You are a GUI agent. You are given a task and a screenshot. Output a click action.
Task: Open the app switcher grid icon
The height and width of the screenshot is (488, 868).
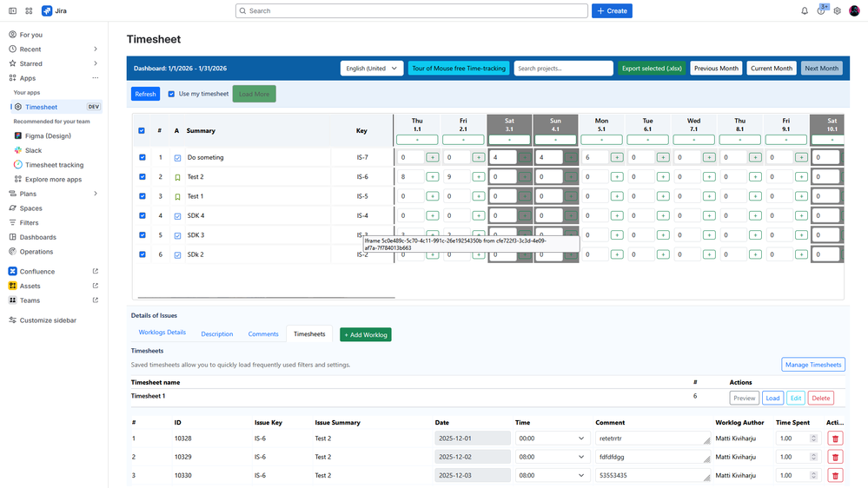pos(29,10)
